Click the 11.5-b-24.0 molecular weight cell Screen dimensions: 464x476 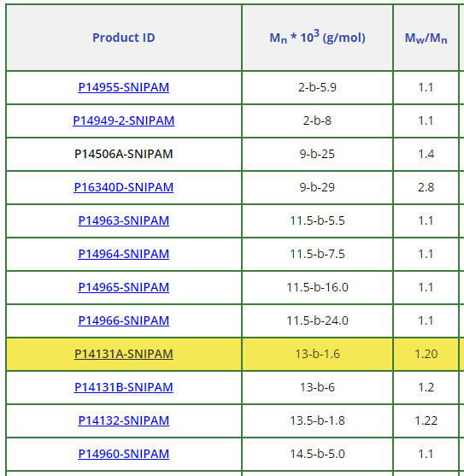(x=317, y=320)
